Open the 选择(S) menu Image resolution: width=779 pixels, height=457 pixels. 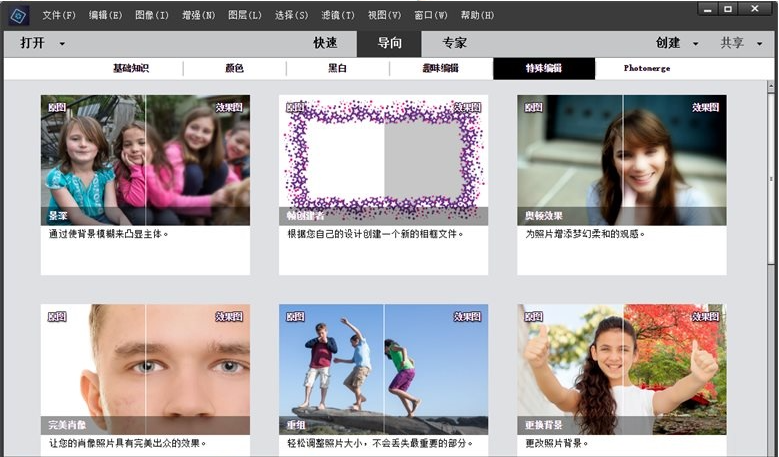pos(291,15)
